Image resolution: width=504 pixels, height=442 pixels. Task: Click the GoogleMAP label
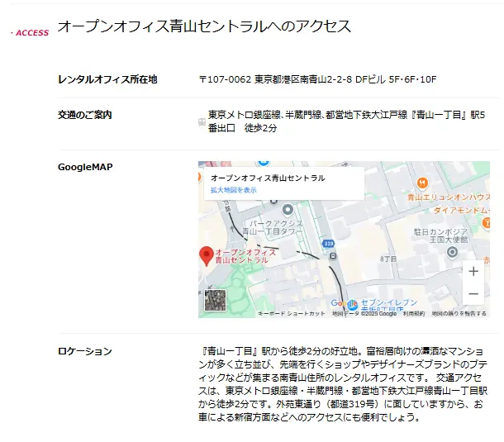coord(85,167)
